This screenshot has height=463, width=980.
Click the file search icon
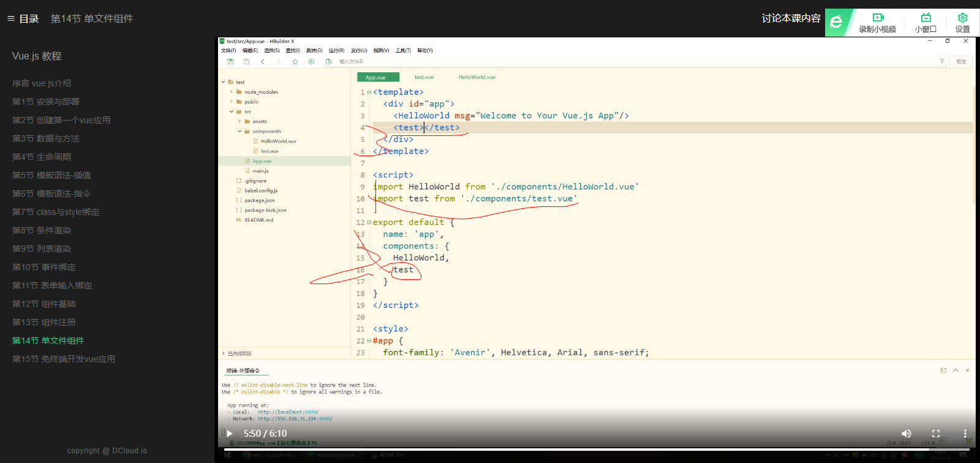tap(329, 62)
